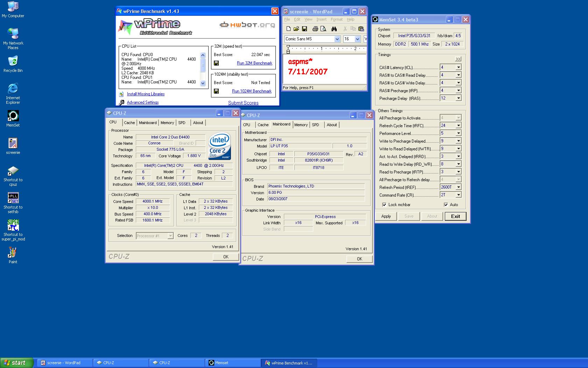Switch to Cache tab in left CPU-Z

[129, 123]
